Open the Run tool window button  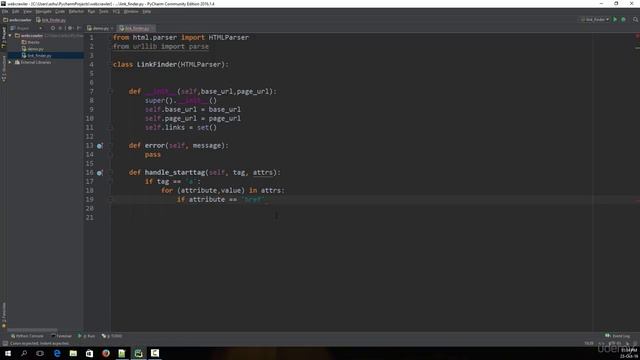click(87, 336)
